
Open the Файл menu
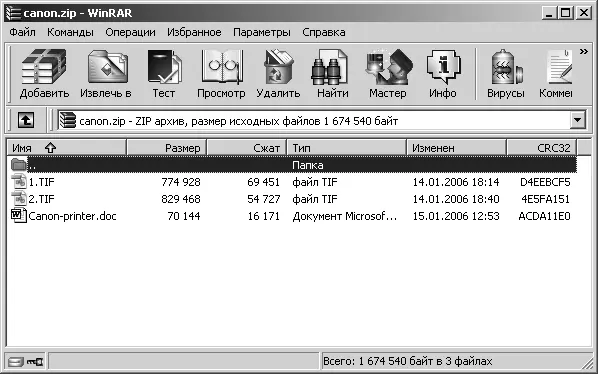(23, 32)
